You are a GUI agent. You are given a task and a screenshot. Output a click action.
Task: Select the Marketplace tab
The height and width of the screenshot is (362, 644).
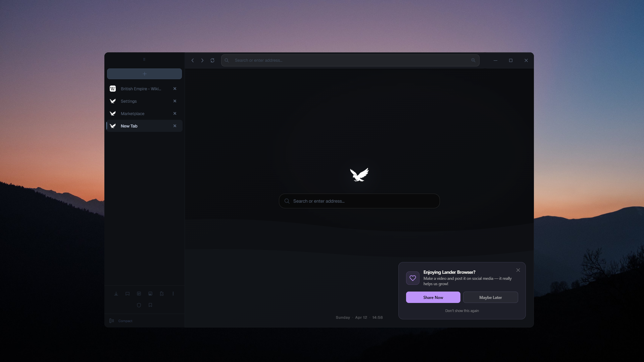click(132, 113)
